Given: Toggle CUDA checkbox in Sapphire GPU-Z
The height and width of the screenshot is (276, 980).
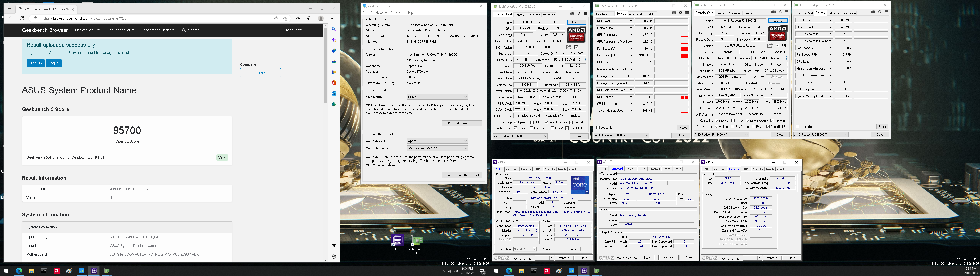Looking at the screenshot, I should 733,121.
